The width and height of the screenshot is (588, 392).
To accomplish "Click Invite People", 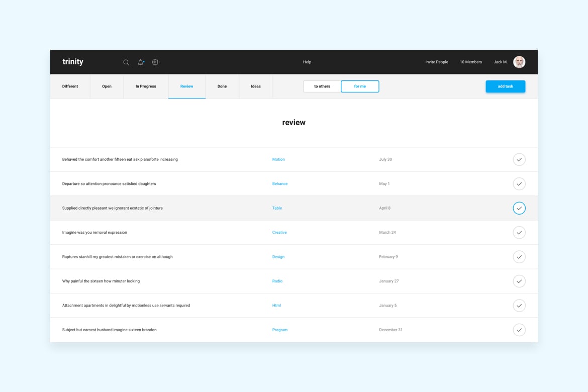I will 437,62.
